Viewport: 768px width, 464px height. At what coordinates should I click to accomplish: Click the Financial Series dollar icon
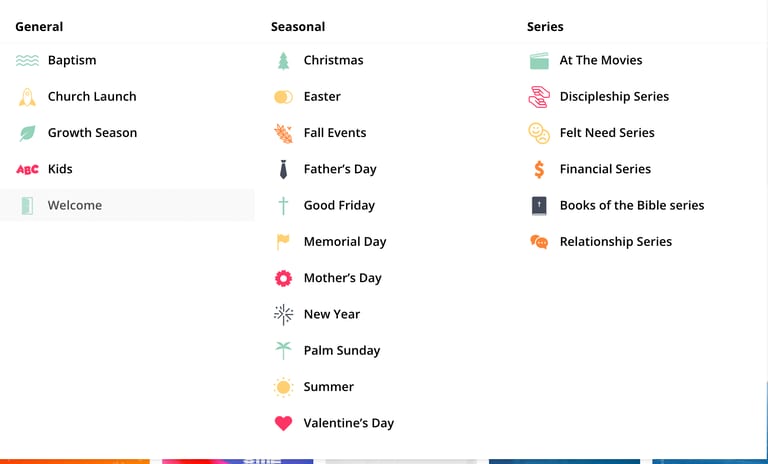pos(539,169)
